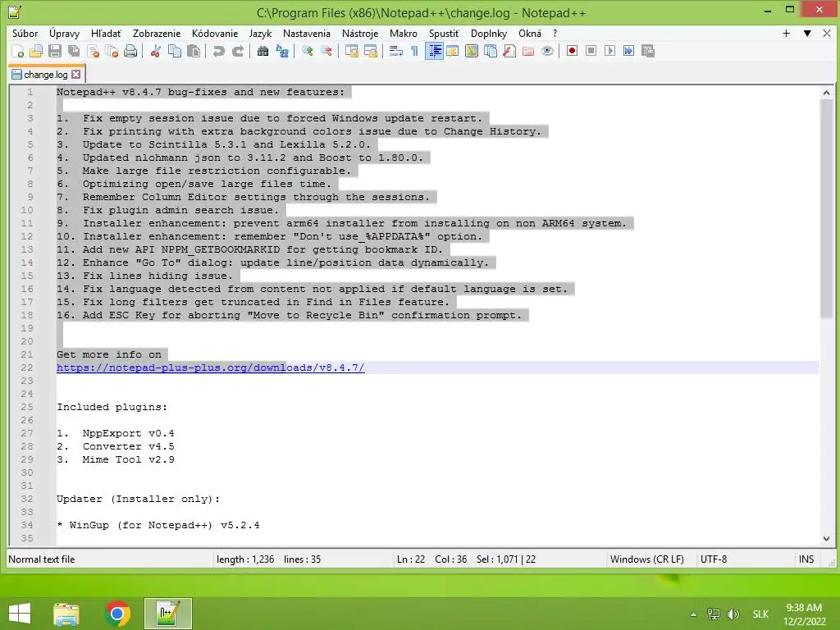
Task: Open Folder as Workspace from the toolbar
Action: (x=528, y=51)
